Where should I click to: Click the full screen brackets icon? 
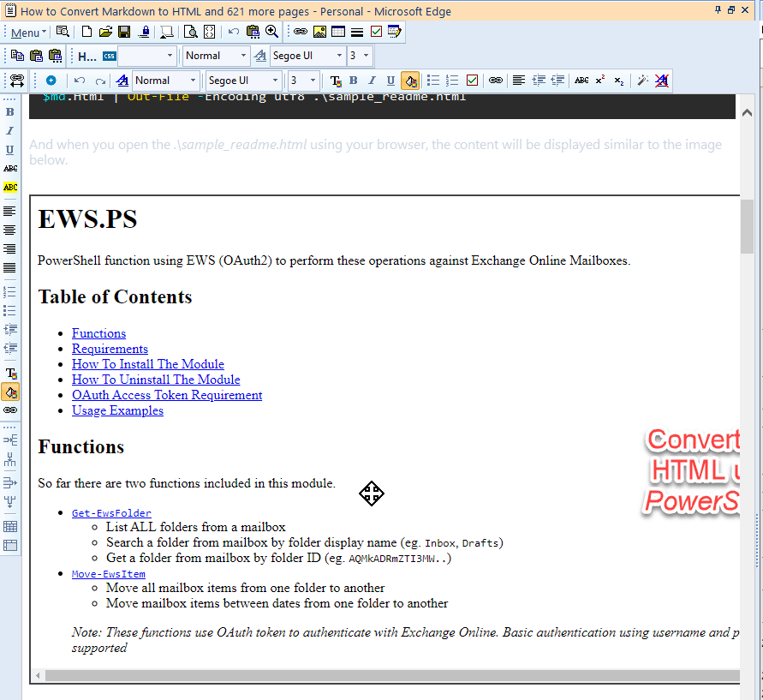click(209, 32)
